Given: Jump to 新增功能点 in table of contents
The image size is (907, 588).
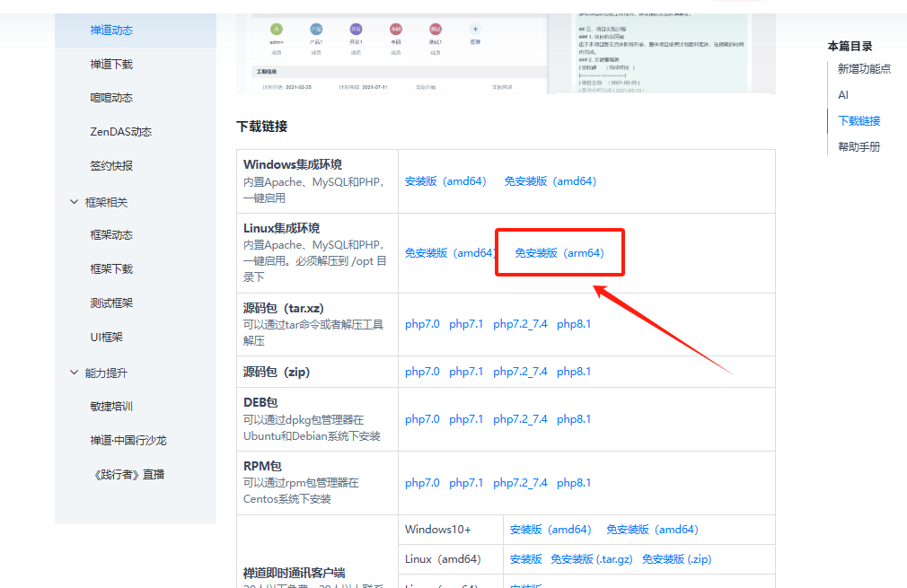Looking at the screenshot, I should click(x=864, y=69).
